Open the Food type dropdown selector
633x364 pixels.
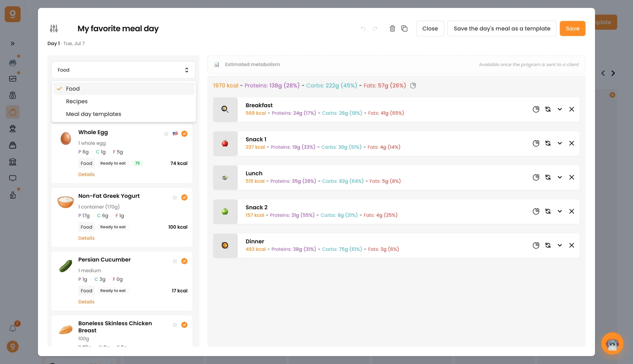[x=123, y=70]
